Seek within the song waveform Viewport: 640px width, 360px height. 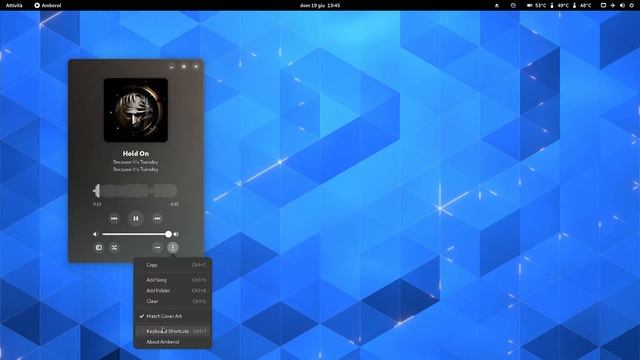tap(136, 191)
